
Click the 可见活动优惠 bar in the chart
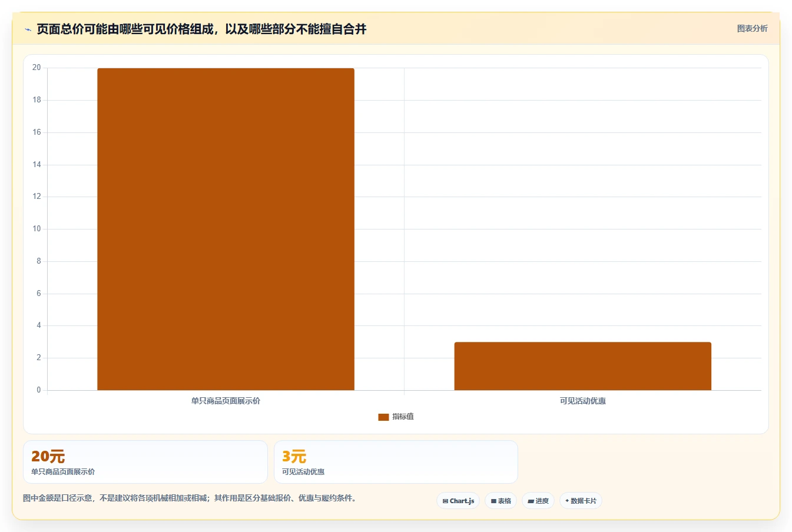582,366
